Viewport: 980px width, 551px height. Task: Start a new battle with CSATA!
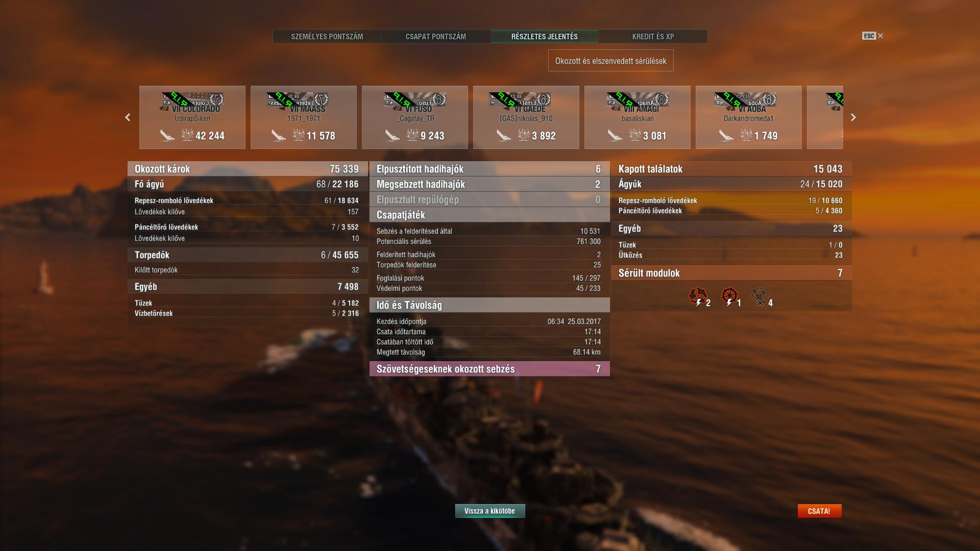[x=819, y=511]
